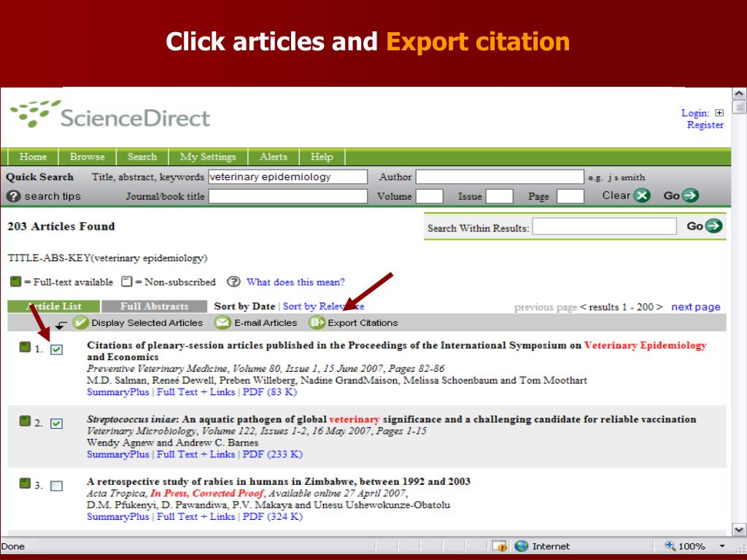This screenshot has height=560, width=747.
Task: Download PDF (233 K) of second article
Action: (x=273, y=454)
